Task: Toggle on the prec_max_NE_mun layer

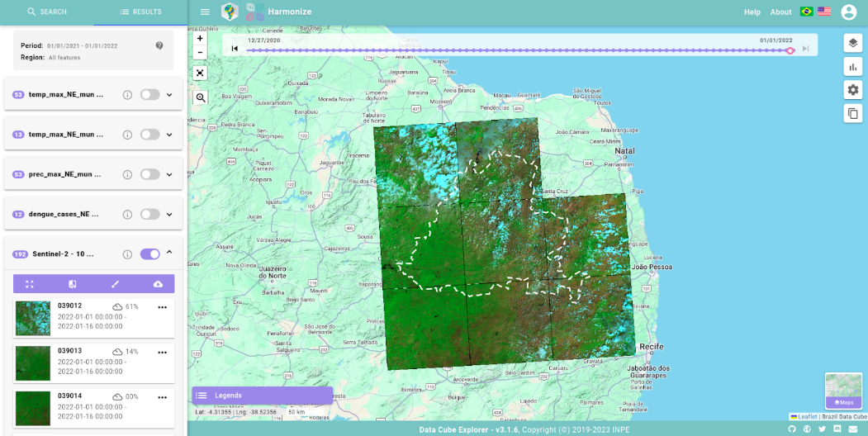Action: click(x=149, y=174)
